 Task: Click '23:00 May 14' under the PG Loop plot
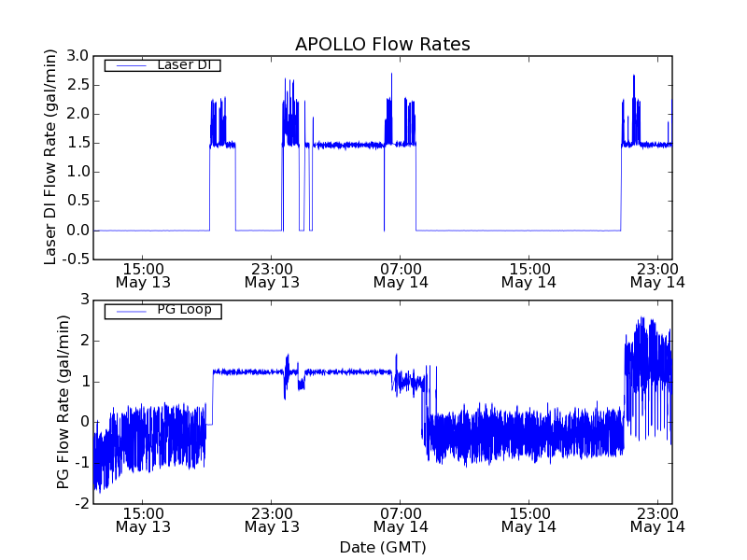click(657, 521)
